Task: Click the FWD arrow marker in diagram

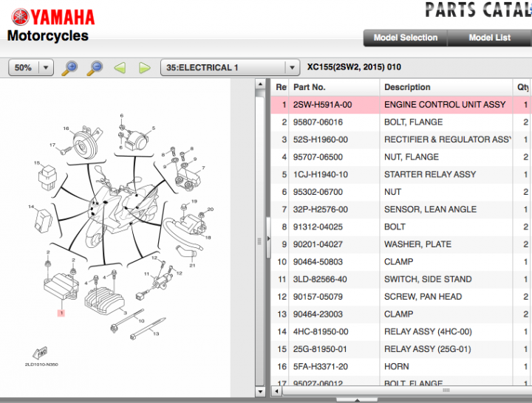Action: 41,353
